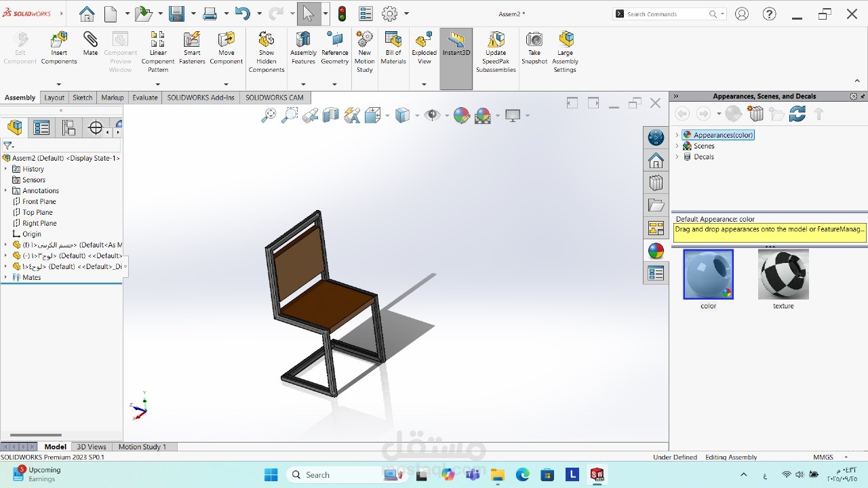Screen dimensions: 868x488
Task: Toggle the Select cursor tool
Action: 309,14
